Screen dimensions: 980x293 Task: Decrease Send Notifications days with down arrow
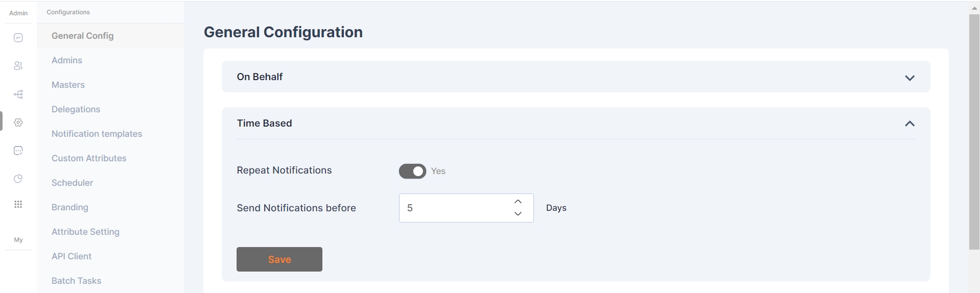518,214
